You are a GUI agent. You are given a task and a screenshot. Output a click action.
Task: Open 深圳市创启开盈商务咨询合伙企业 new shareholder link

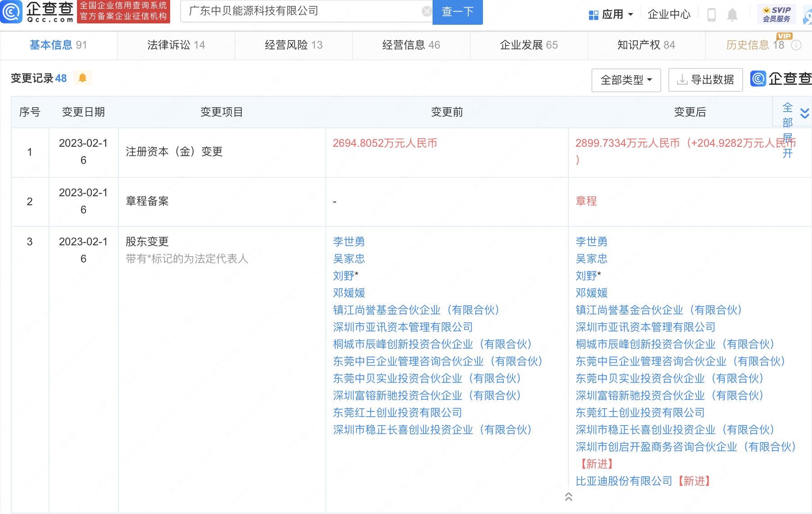(687, 447)
